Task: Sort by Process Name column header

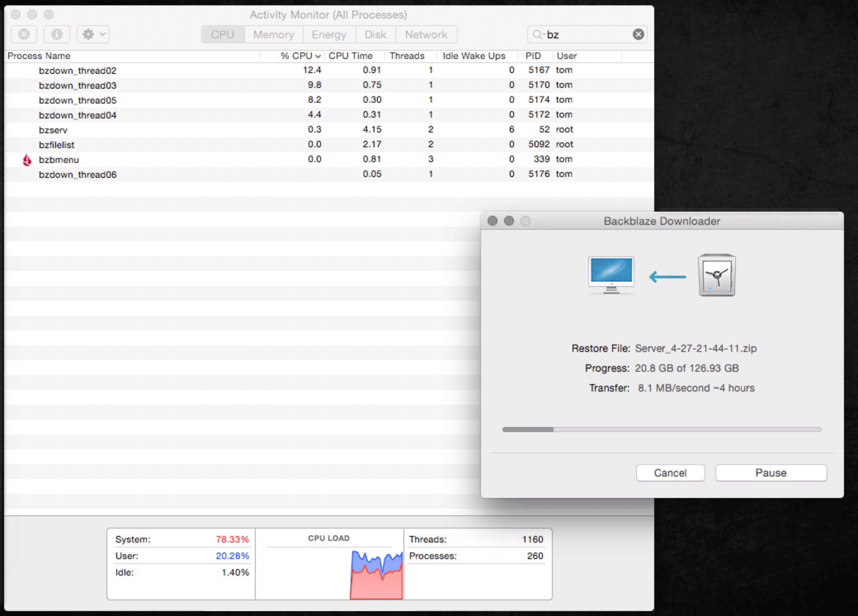Action: pyautogui.click(x=133, y=56)
